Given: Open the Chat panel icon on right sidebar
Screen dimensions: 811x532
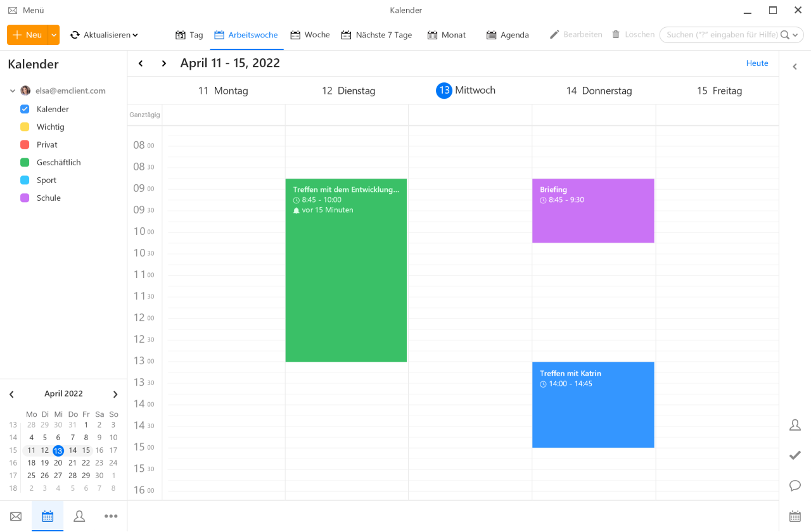Looking at the screenshot, I should click(x=795, y=485).
